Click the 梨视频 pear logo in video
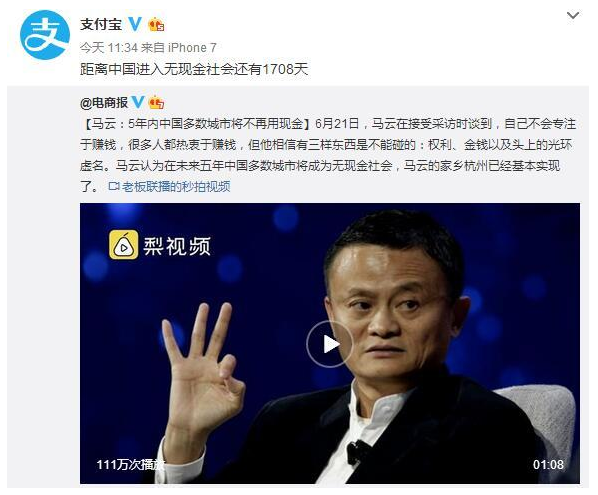This screenshot has height=495, width=598. point(124,245)
